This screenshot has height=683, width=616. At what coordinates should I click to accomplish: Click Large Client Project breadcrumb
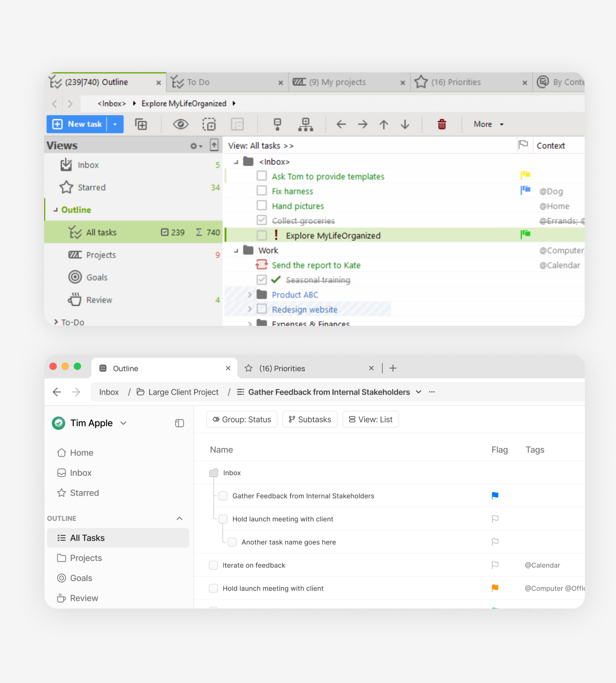point(178,392)
